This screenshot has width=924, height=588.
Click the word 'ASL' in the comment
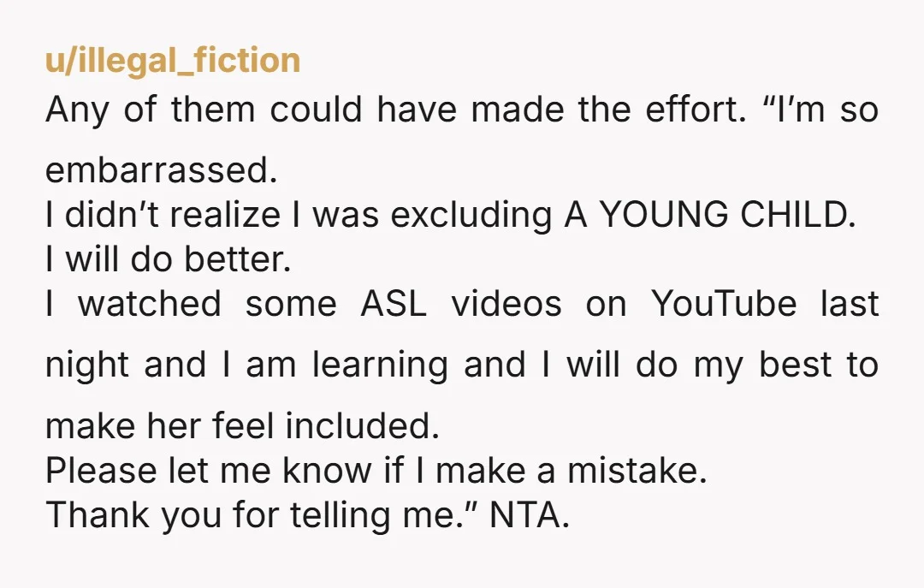393,304
